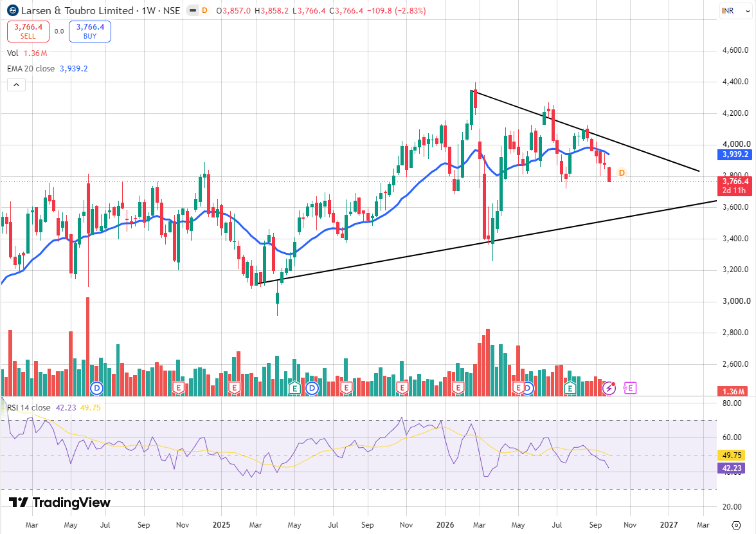The image size is (756, 534).
Task: Click the 2025 time axis label
Action: [221, 525]
